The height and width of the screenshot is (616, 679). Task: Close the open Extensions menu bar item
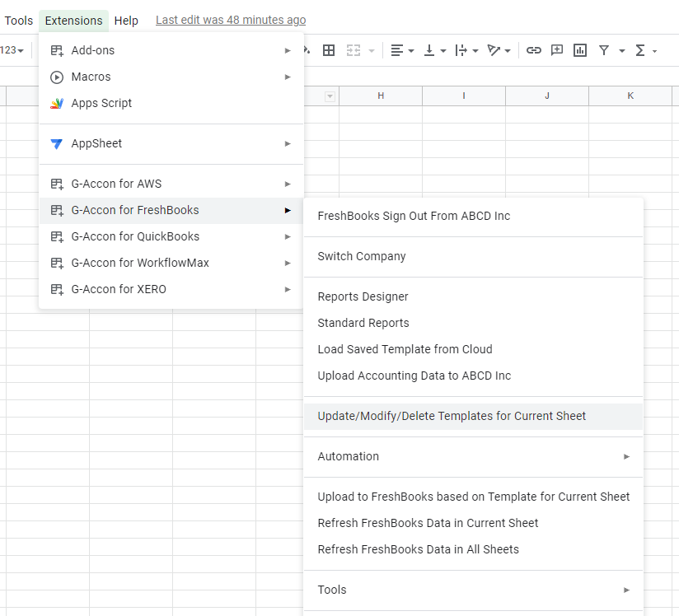pyautogui.click(x=73, y=21)
